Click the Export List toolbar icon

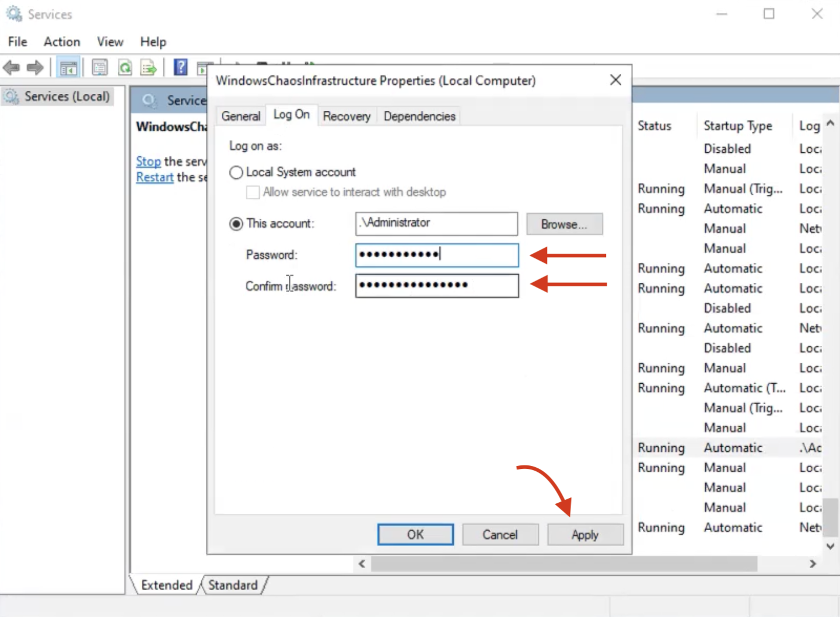(x=149, y=68)
